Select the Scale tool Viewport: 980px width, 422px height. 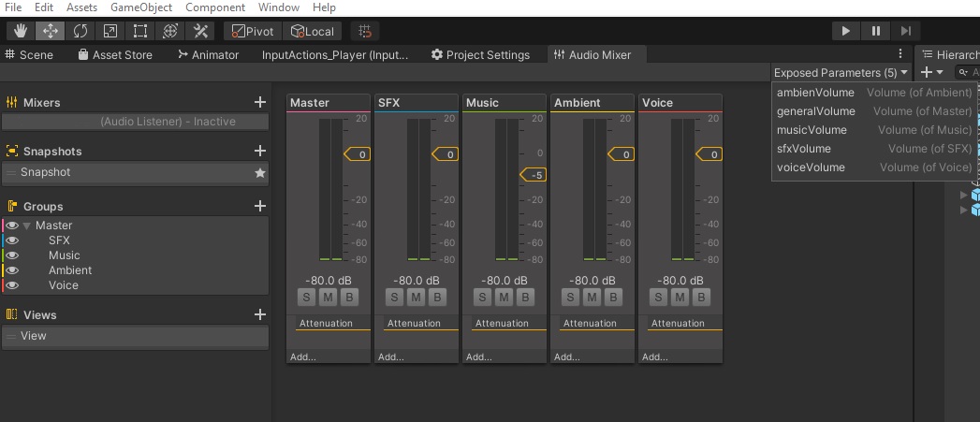pos(110,31)
